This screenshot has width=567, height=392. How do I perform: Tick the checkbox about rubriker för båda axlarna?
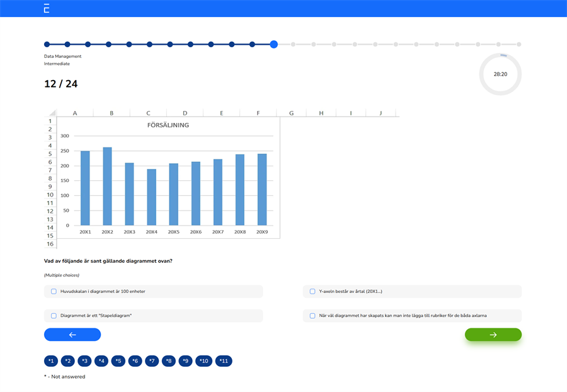pos(311,315)
